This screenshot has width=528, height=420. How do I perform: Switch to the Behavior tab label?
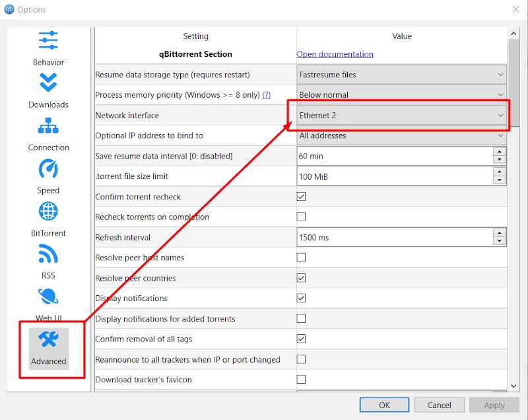pos(48,62)
